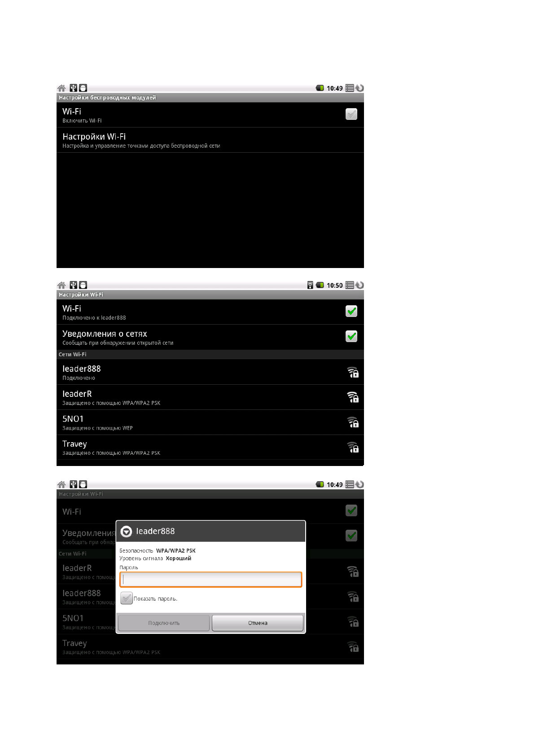Tap the battery icon beside 10:50
The height and width of the screenshot is (756, 535).
[320, 285]
